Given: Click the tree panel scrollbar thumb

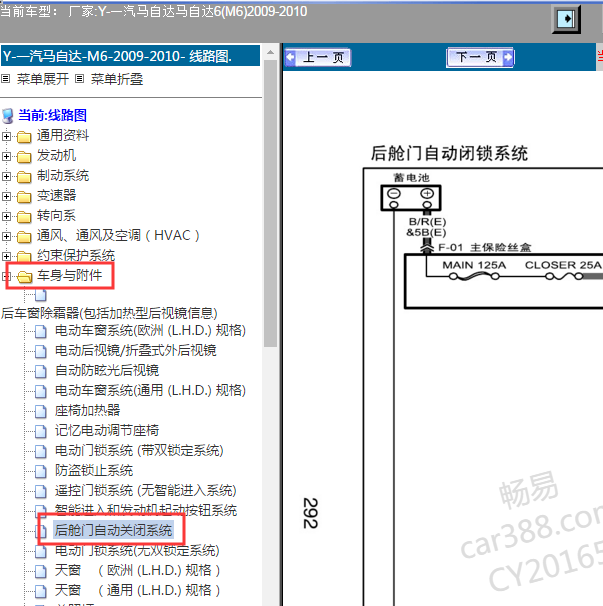Looking at the screenshot, I should (271, 203).
